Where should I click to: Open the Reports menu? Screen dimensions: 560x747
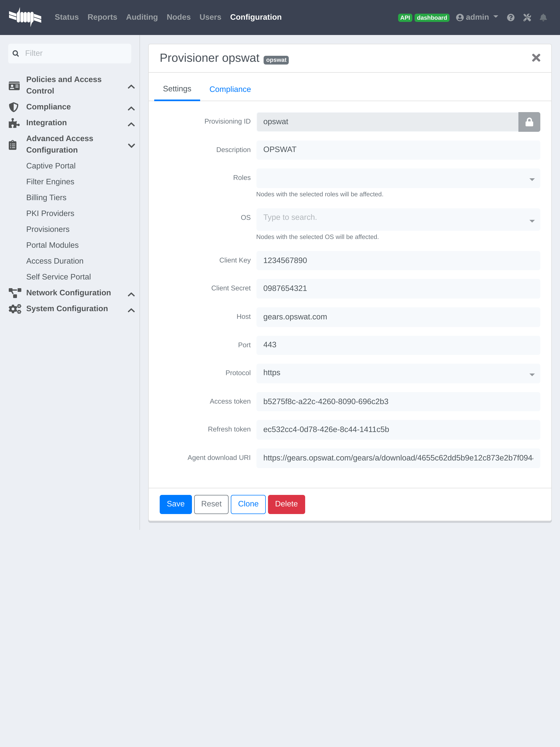102,17
